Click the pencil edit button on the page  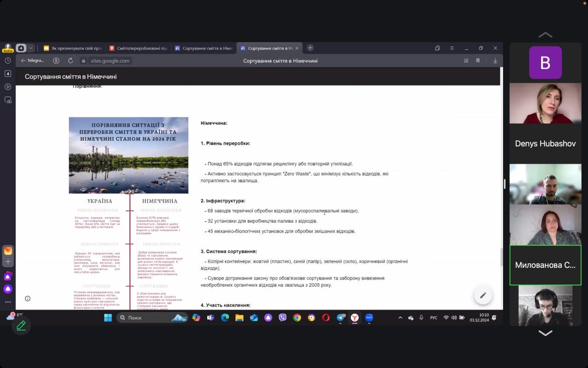483,296
